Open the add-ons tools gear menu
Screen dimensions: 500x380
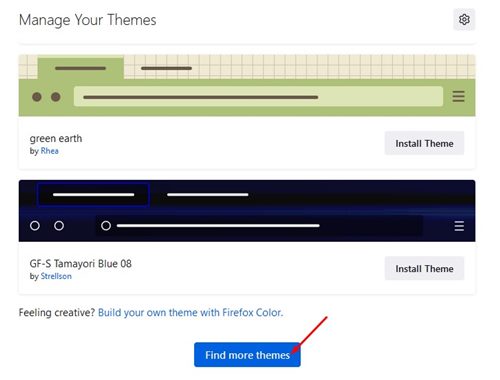coord(464,20)
